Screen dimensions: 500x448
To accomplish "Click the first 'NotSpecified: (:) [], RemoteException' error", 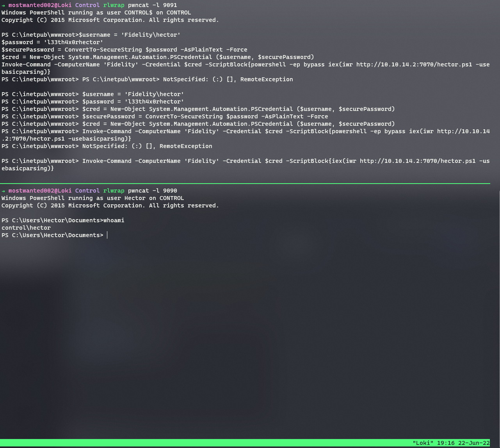I will point(228,79).
